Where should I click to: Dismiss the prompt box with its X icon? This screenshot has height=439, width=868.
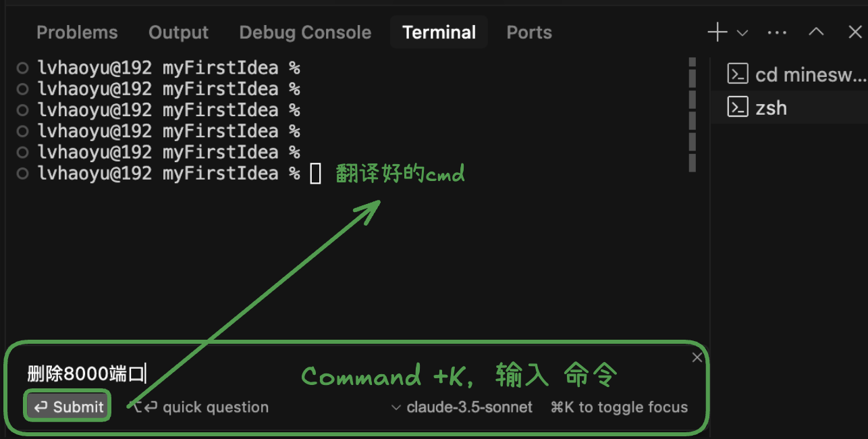pos(697,357)
